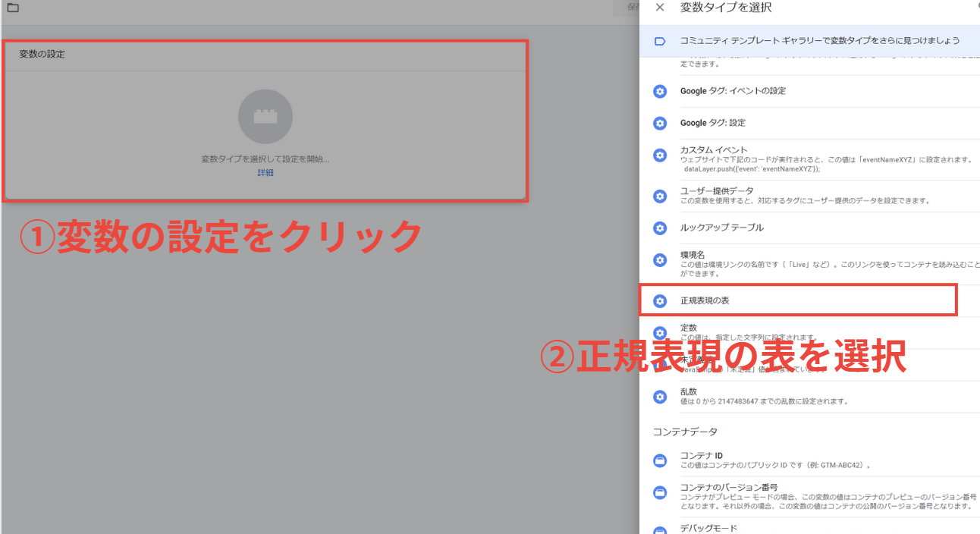Viewport: 980px width, 534px height.
Task: Select 正規表現の表 variable type
Action: pyautogui.click(x=809, y=300)
